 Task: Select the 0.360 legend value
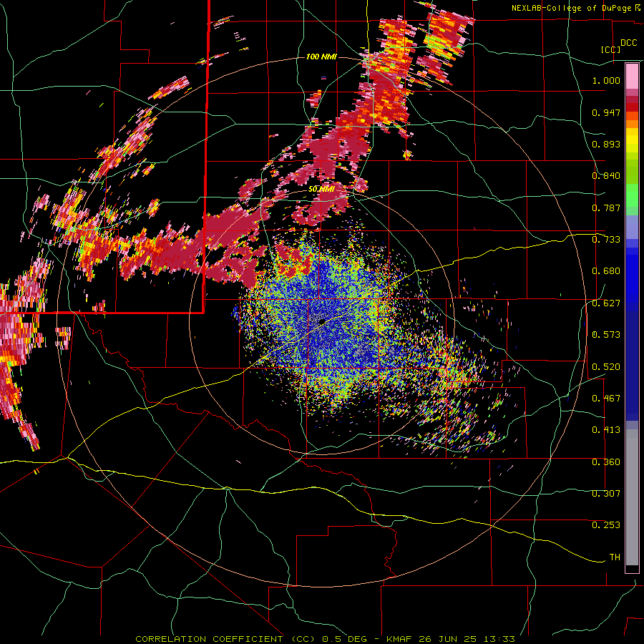(606, 462)
